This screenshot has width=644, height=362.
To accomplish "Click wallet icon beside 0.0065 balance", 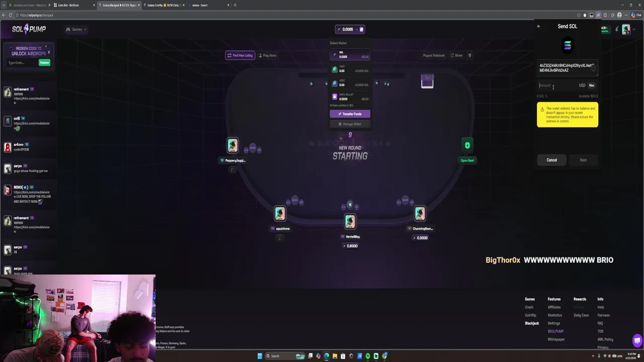I will (361, 29).
